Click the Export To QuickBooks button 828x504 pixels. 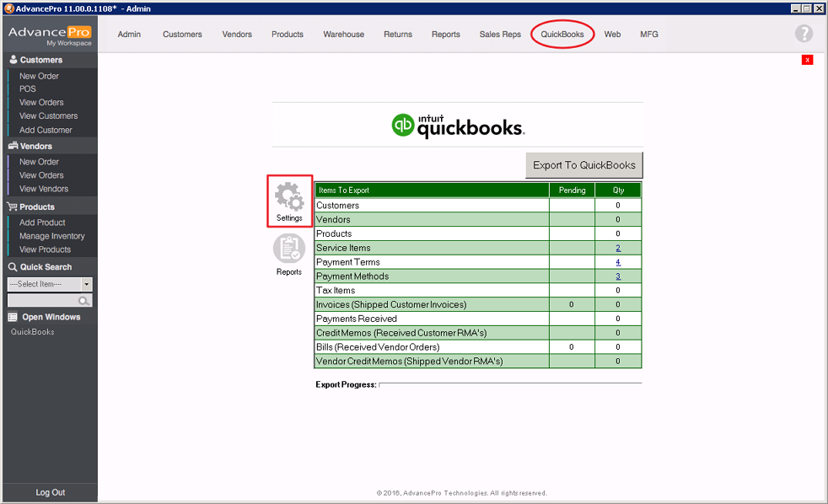pos(584,165)
